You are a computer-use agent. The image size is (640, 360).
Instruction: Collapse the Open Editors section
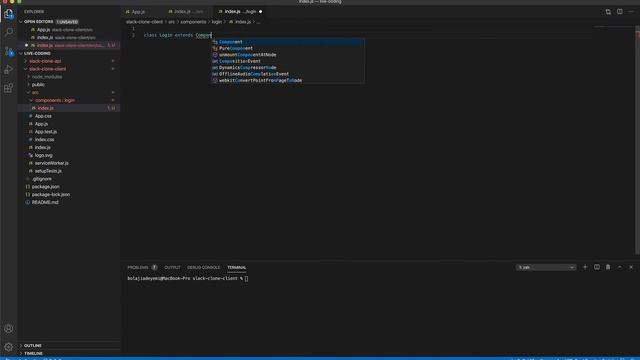point(38,22)
